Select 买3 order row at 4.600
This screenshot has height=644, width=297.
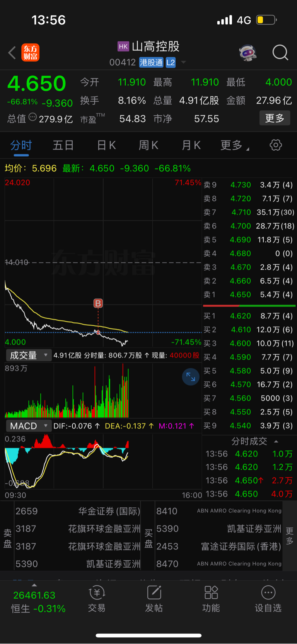coord(248,343)
